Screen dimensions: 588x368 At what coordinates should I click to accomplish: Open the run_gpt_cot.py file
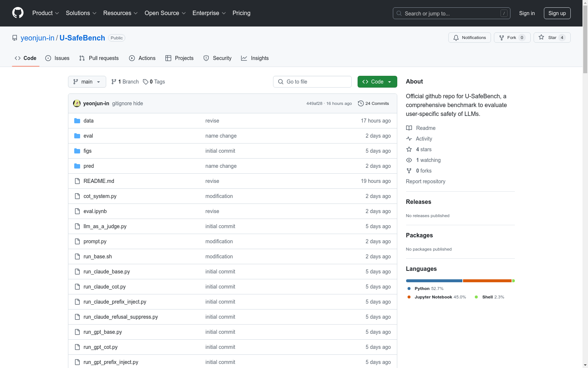coord(101,347)
